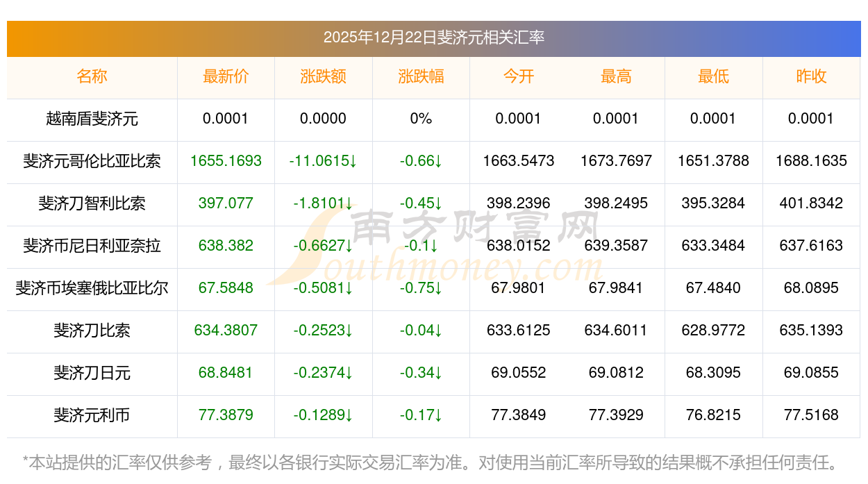Click the 最新价 column header
The width and height of the screenshot is (868, 484).
tap(226, 76)
